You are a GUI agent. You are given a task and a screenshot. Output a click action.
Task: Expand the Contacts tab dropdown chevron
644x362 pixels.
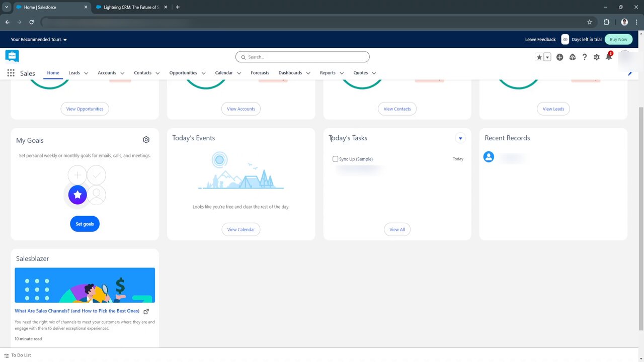(157, 73)
